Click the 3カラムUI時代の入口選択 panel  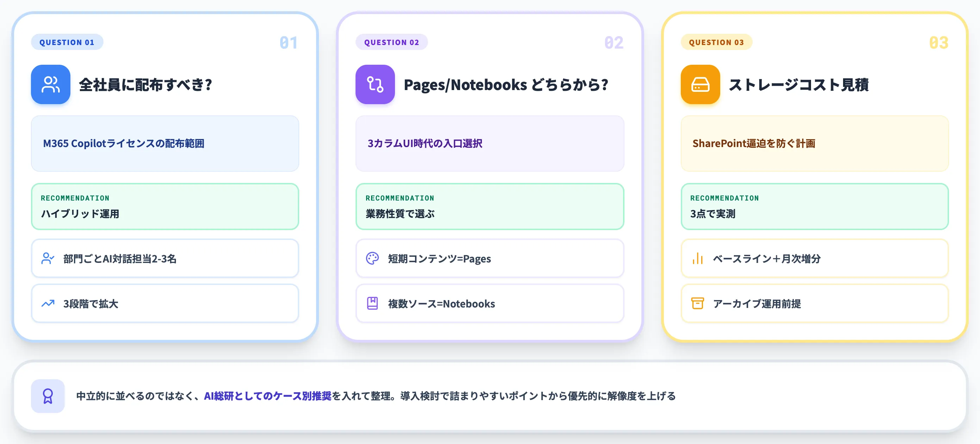(x=490, y=143)
